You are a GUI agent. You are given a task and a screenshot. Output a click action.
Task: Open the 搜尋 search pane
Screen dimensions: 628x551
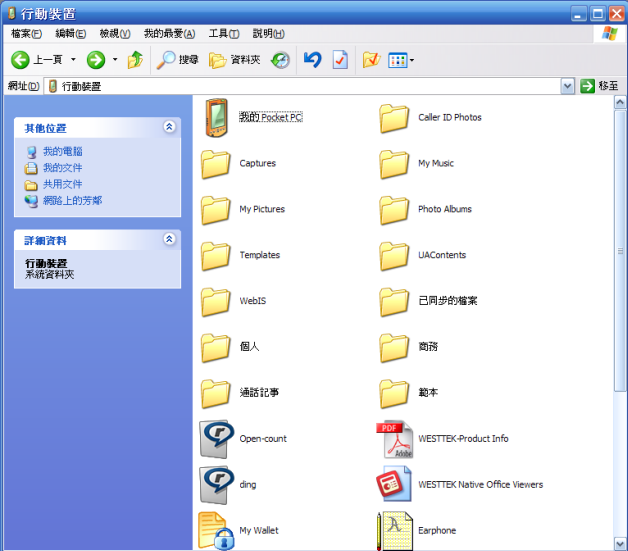point(177,60)
